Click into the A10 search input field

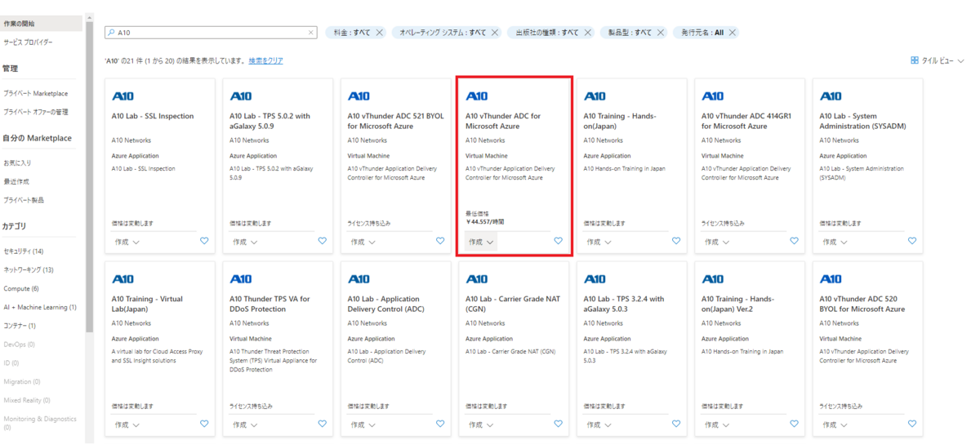pos(211,33)
